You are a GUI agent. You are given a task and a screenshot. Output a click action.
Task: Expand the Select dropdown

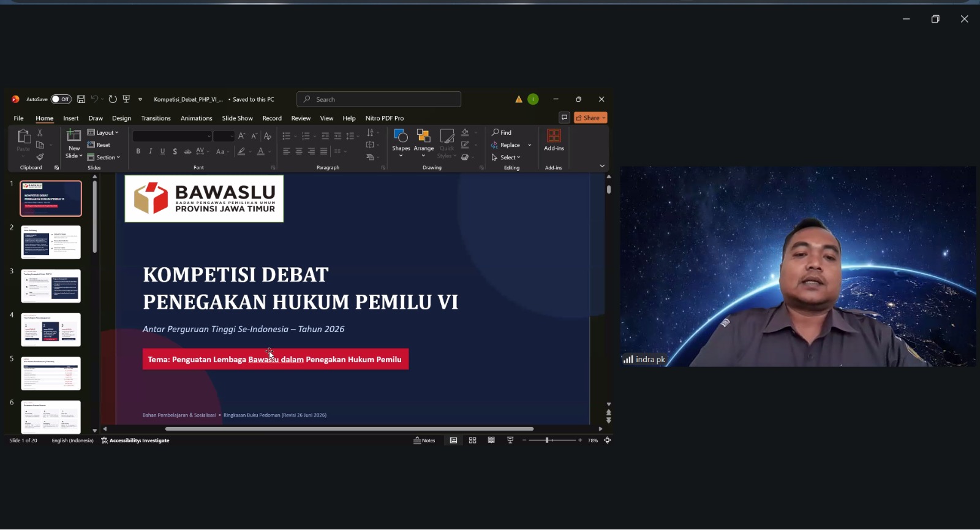tap(506, 157)
